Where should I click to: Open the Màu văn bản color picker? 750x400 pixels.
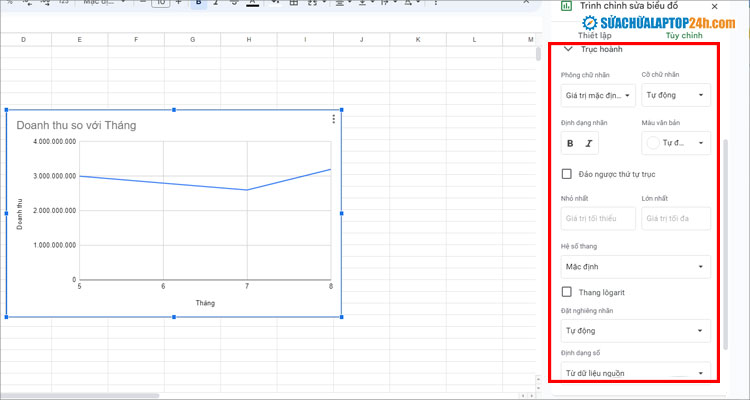pyautogui.click(x=676, y=143)
